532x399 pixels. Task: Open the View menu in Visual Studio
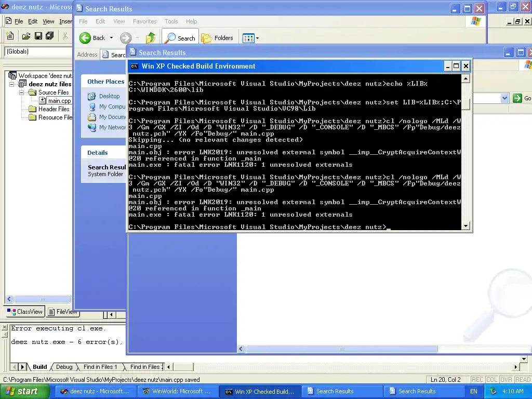tap(48, 21)
